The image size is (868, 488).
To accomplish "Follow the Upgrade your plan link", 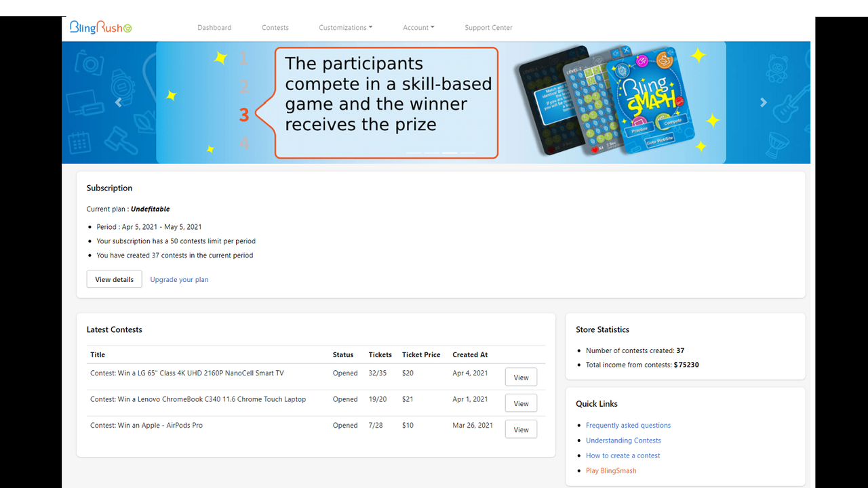I will point(179,280).
